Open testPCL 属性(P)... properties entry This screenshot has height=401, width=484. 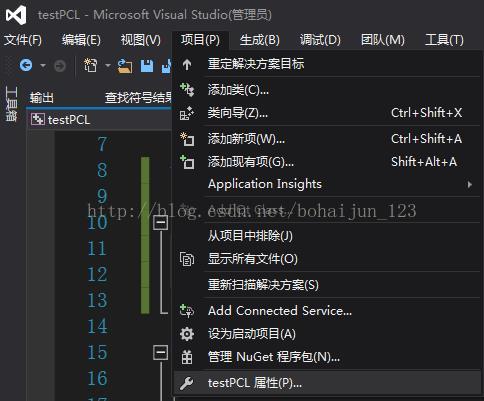tap(328, 383)
